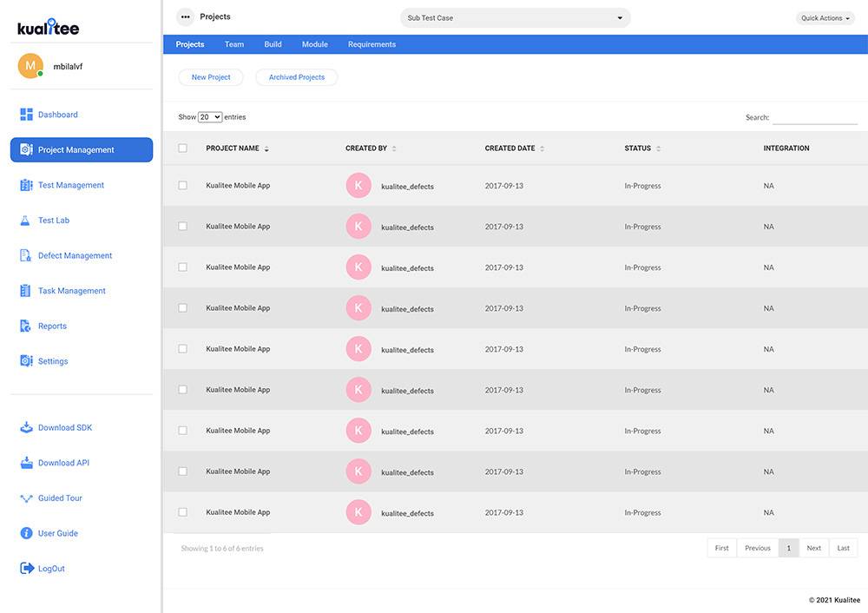Check the seventh project row checkbox
The width and height of the screenshot is (868, 613).
(x=182, y=431)
